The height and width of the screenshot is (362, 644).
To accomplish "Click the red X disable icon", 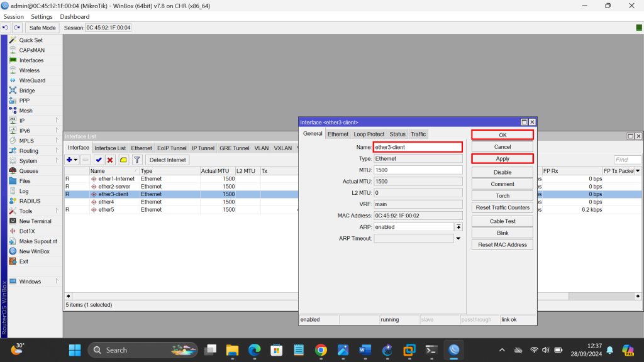I will [110, 160].
